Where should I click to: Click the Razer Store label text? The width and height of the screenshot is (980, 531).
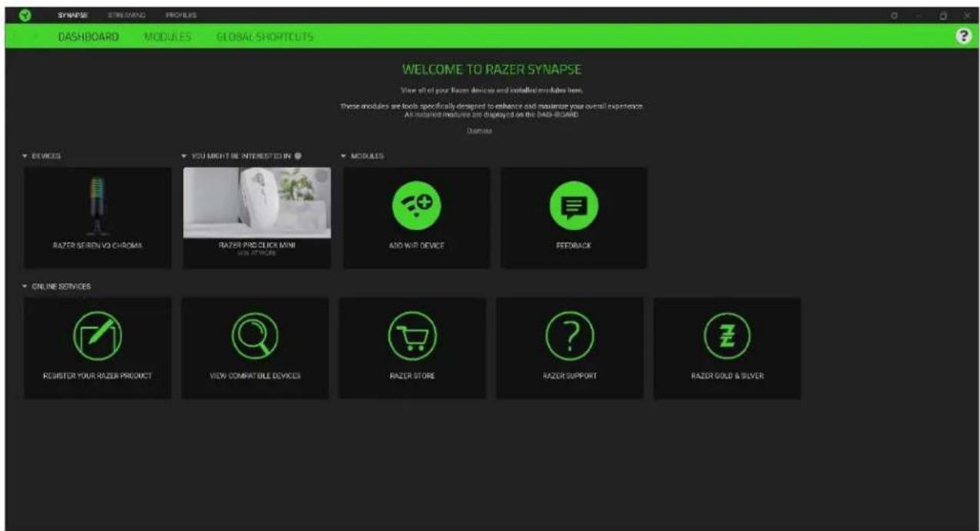[x=412, y=376]
